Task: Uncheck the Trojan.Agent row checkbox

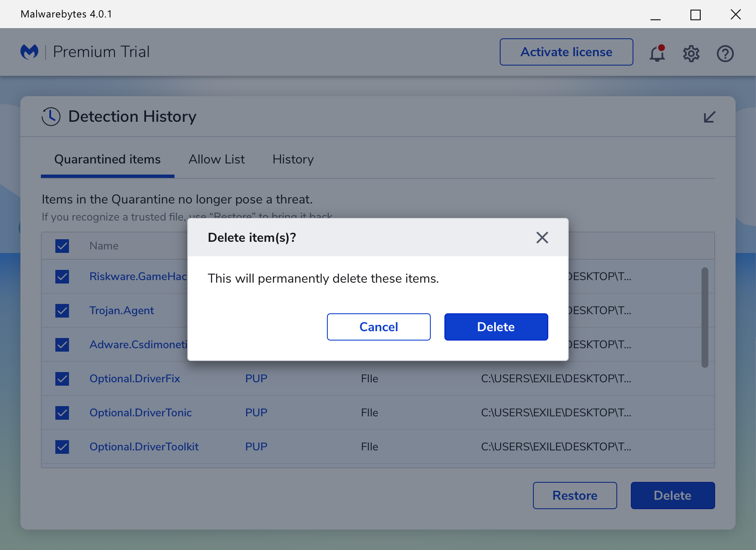Action: [62, 311]
